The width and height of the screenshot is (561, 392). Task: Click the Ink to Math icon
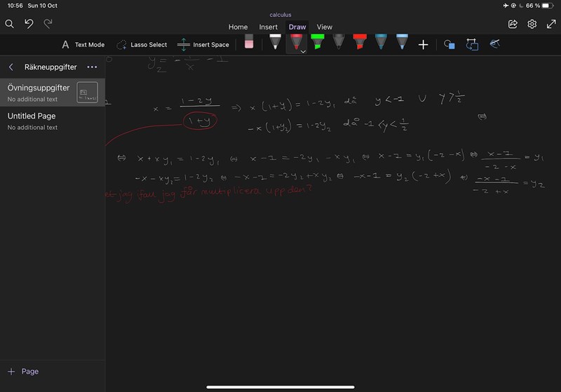point(494,44)
